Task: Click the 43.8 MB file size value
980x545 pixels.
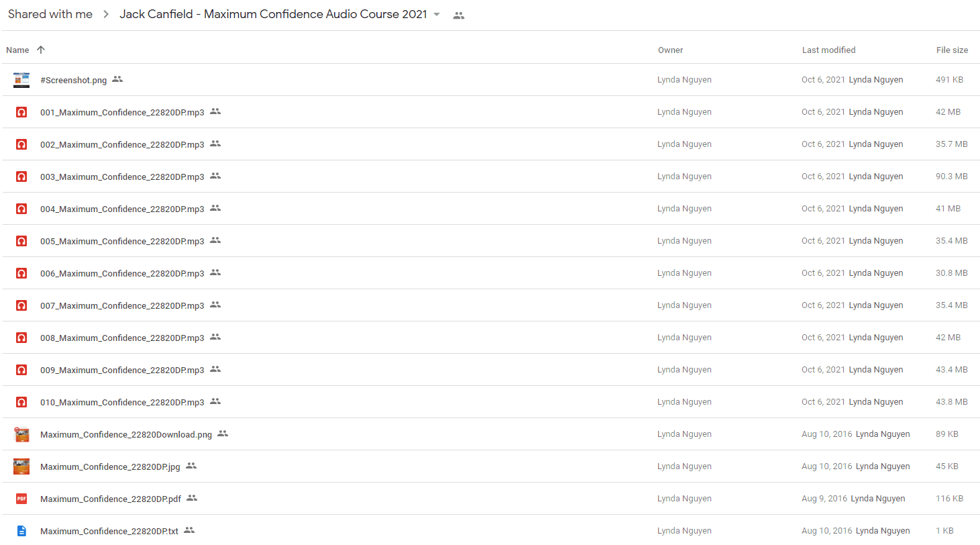Action: click(952, 402)
